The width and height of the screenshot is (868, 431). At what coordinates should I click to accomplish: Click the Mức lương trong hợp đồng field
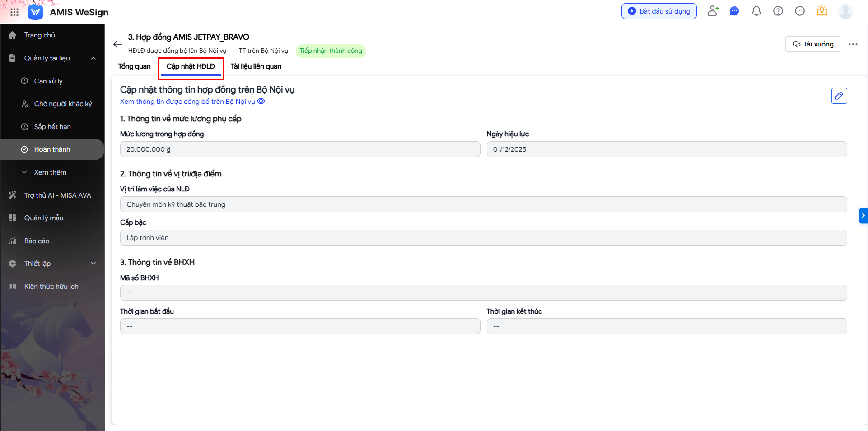(300, 149)
